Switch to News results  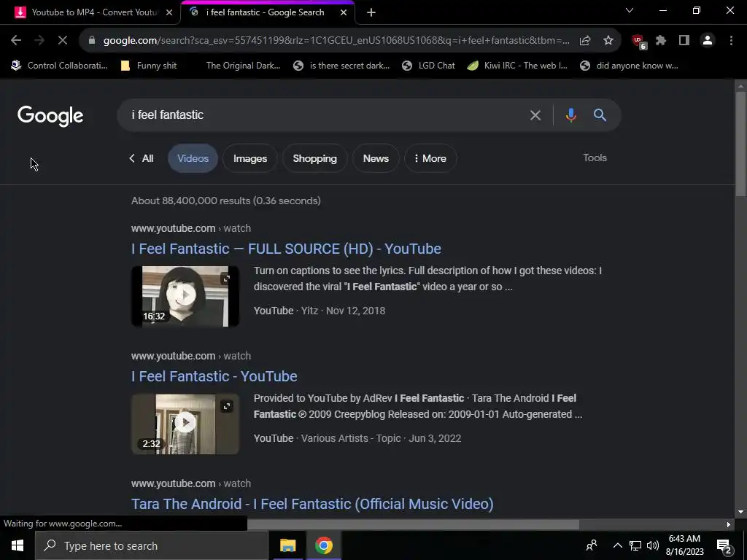(x=376, y=158)
